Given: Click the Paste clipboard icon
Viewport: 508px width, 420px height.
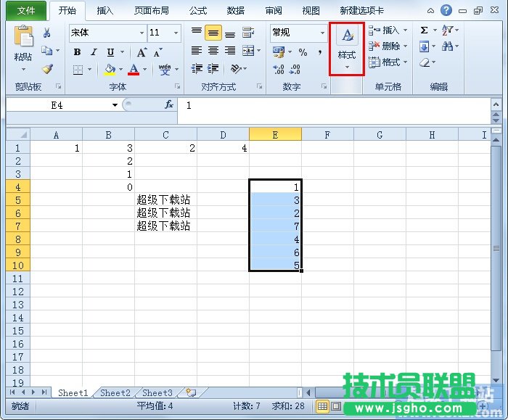Looking at the screenshot, I should 23,36.
